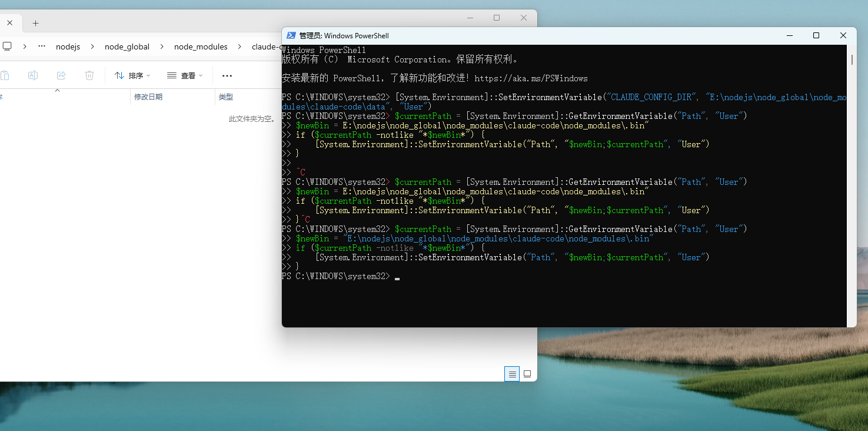This screenshot has height=431, width=868.
Task: Click the Share icon in Explorer toolbar
Action: coord(61,75)
